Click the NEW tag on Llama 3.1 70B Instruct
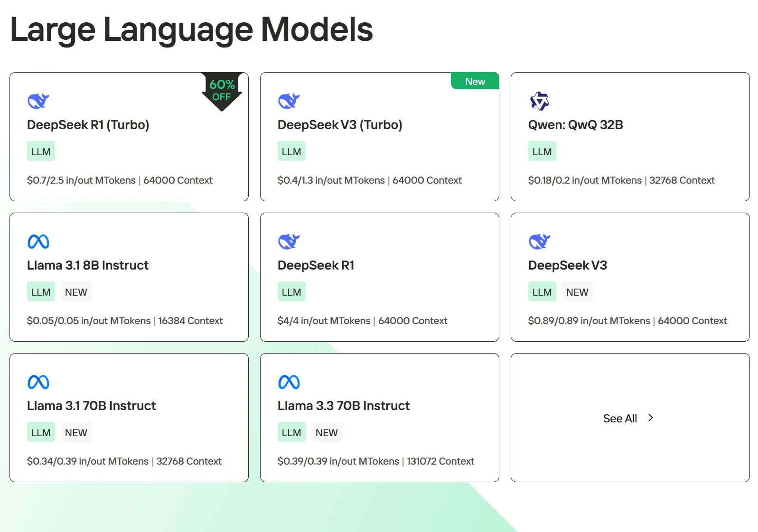Viewport: 758px width, 532px height. [76, 432]
